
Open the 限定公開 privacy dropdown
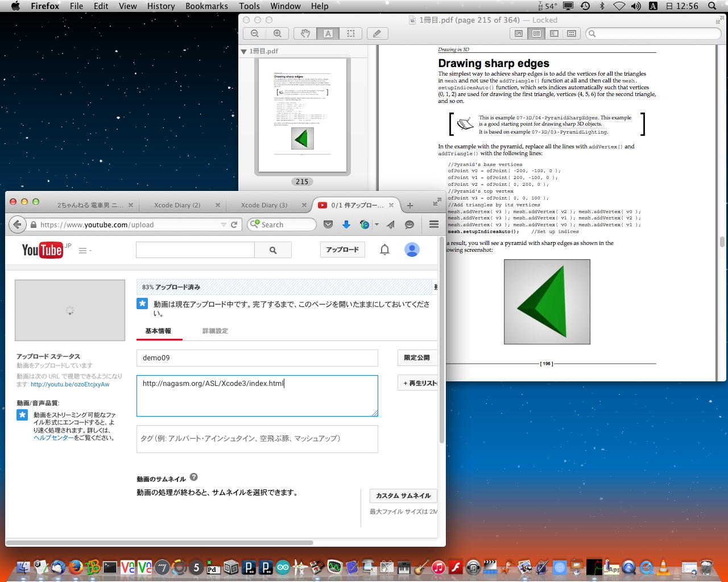point(417,357)
